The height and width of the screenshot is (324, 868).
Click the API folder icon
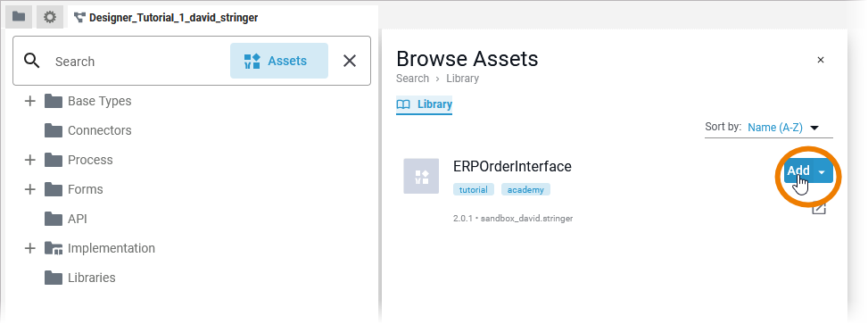coord(54,219)
